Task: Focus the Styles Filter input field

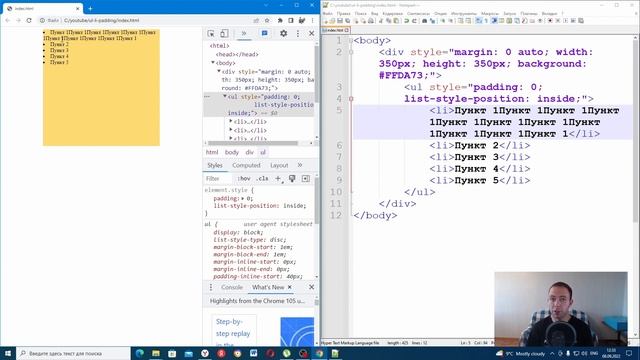Action: coord(219,179)
